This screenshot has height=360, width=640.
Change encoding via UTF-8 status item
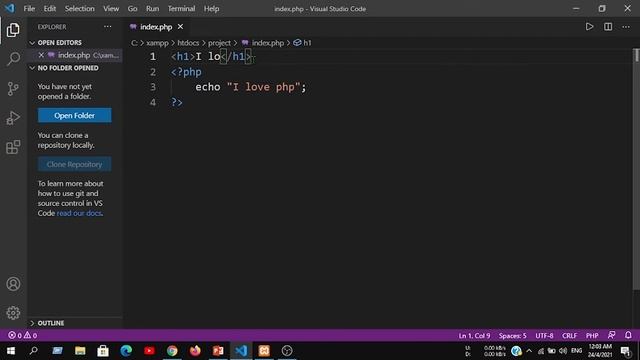click(544, 336)
